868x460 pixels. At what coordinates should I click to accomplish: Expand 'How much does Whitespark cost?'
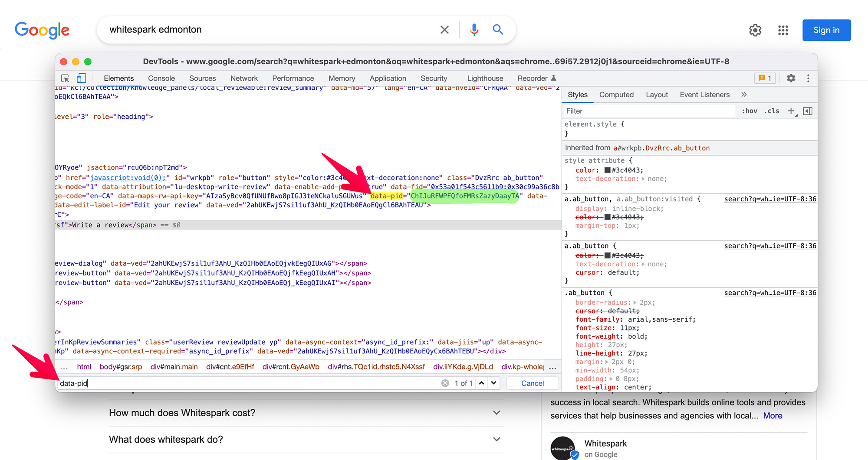[x=496, y=413]
